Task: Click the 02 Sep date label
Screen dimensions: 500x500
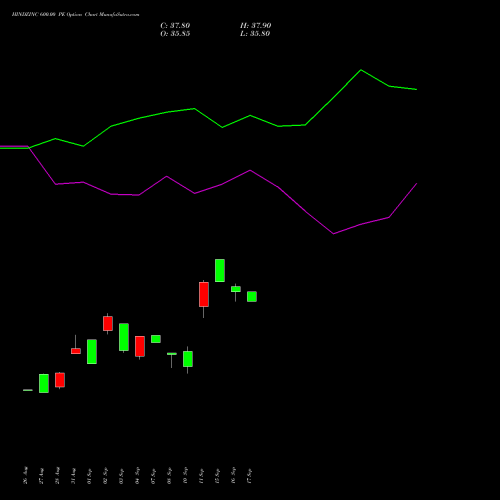Action: coord(106,475)
